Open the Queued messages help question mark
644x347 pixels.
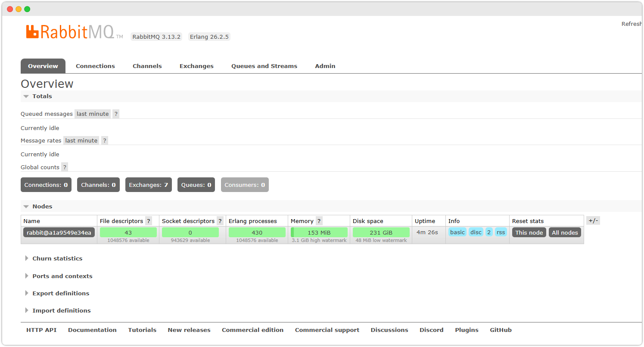coord(116,114)
